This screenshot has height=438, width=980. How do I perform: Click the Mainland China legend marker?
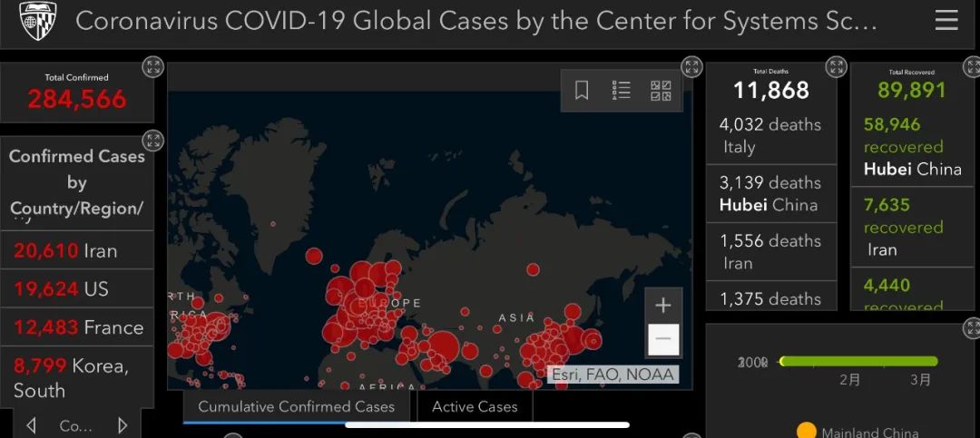807,432
